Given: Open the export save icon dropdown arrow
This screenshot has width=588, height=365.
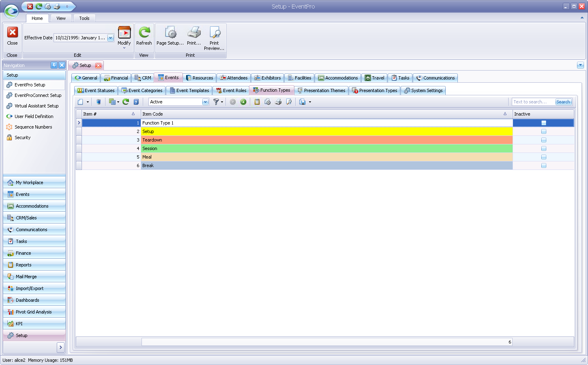Looking at the screenshot, I should click(310, 102).
